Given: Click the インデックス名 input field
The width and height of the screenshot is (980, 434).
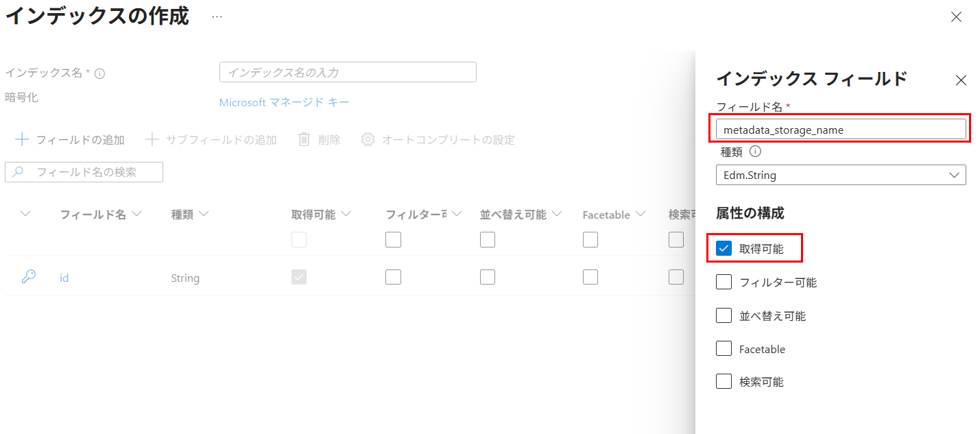Looking at the screenshot, I should (348, 72).
